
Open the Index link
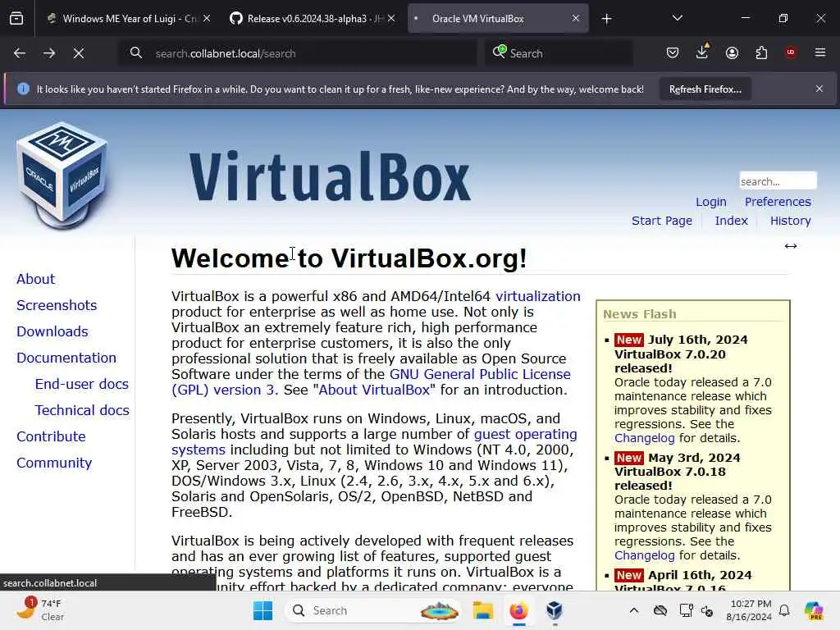[x=731, y=221]
